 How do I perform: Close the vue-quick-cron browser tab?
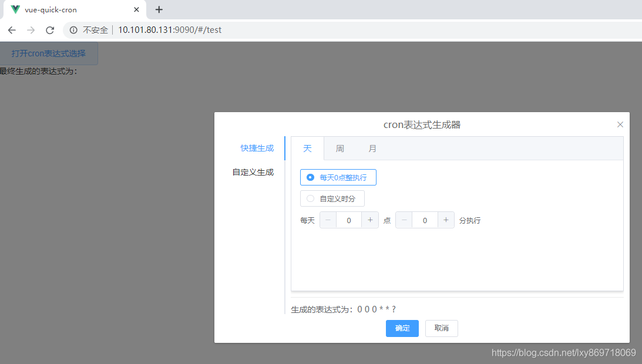(x=136, y=9)
